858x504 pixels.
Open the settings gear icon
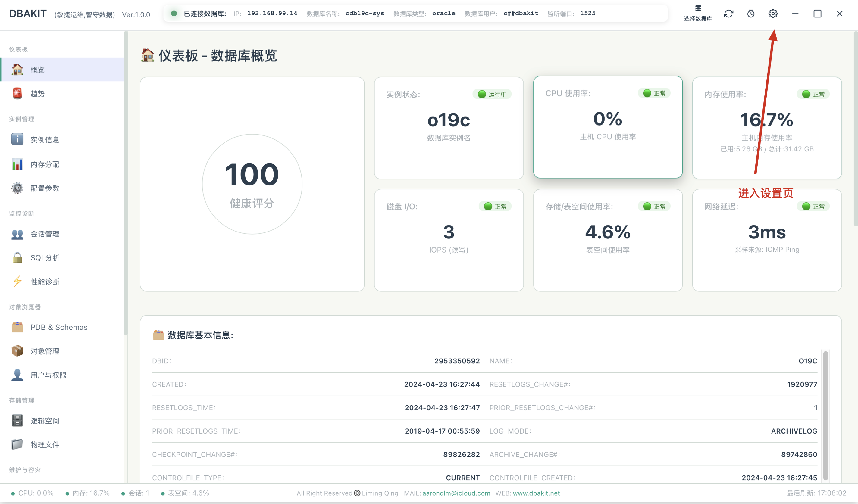coord(773,14)
